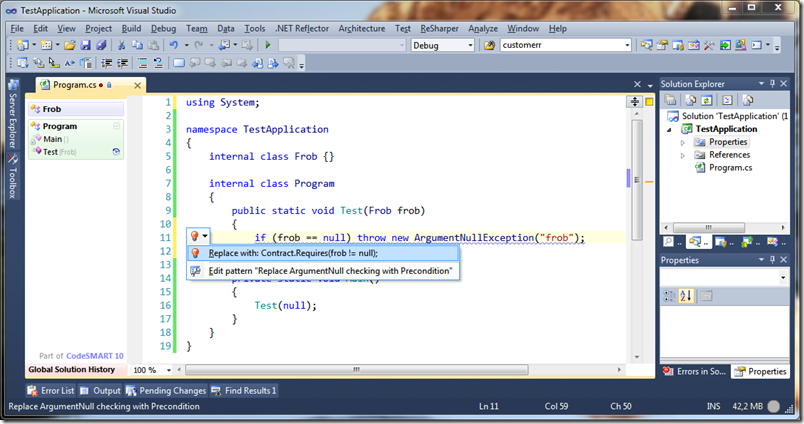This screenshot has width=804, height=424.
Task: Open the zoom 100 % dropdown
Action: point(169,370)
